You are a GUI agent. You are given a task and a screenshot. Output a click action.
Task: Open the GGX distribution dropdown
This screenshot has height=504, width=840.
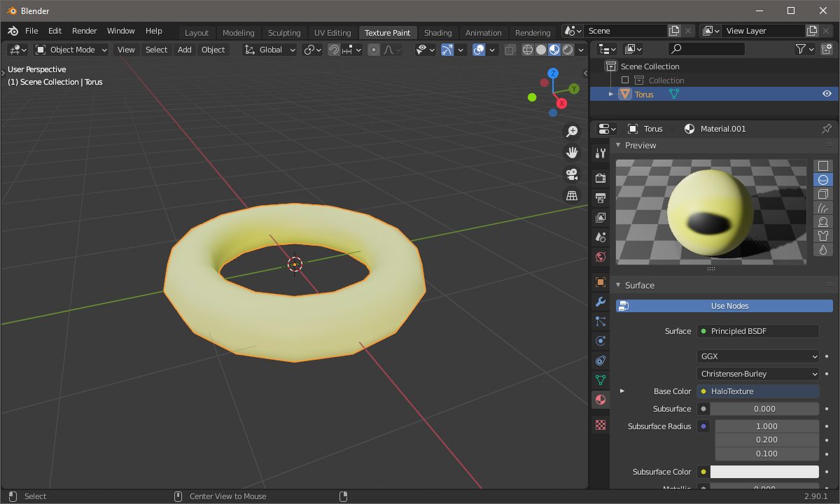[x=757, y=356]
